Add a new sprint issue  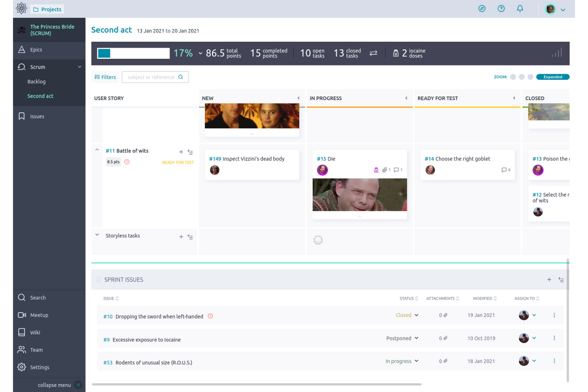[549, 280]
